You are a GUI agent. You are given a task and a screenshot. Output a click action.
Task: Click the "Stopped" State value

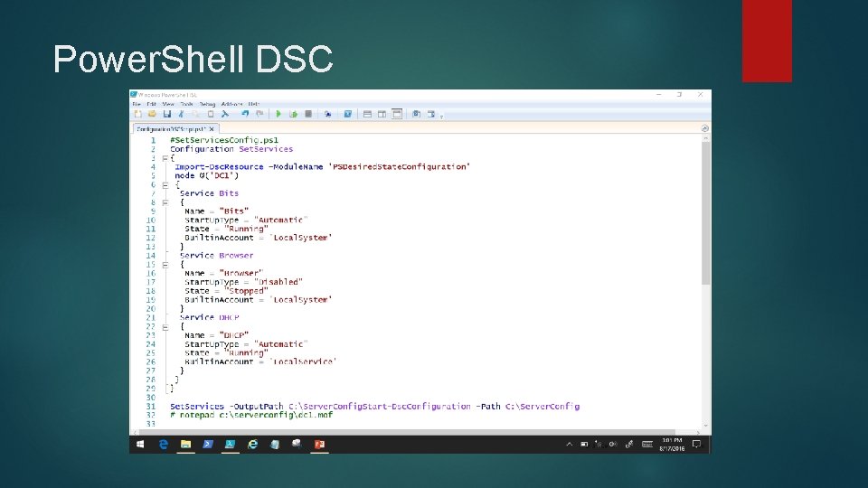point(246,290)
